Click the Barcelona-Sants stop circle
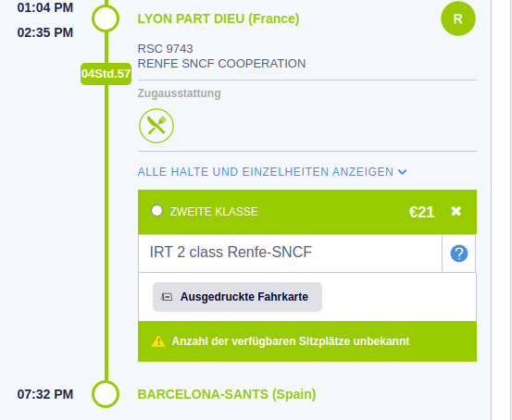512x420 pixels. tap(106, 394)
